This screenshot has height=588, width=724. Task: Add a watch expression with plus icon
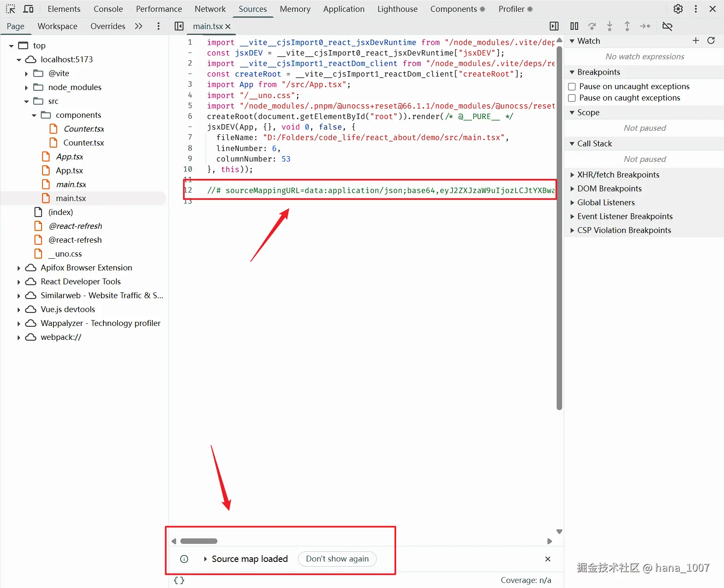[696, 40]
